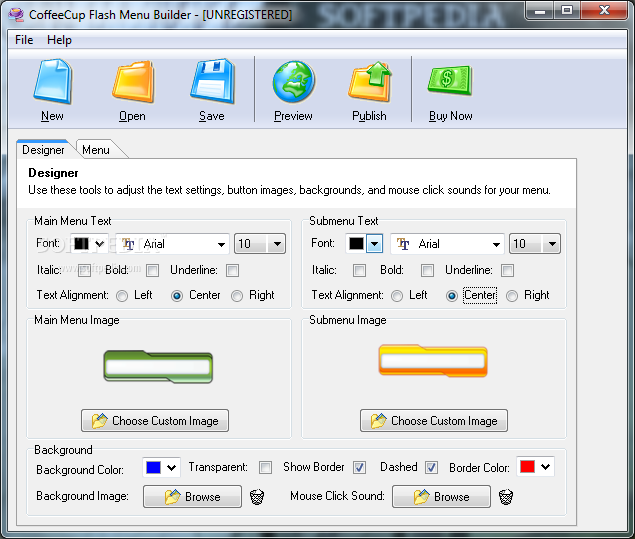Uncheck the Show Border checkbox
This screenshot has height=539, width=635.
tap(359, 467)
